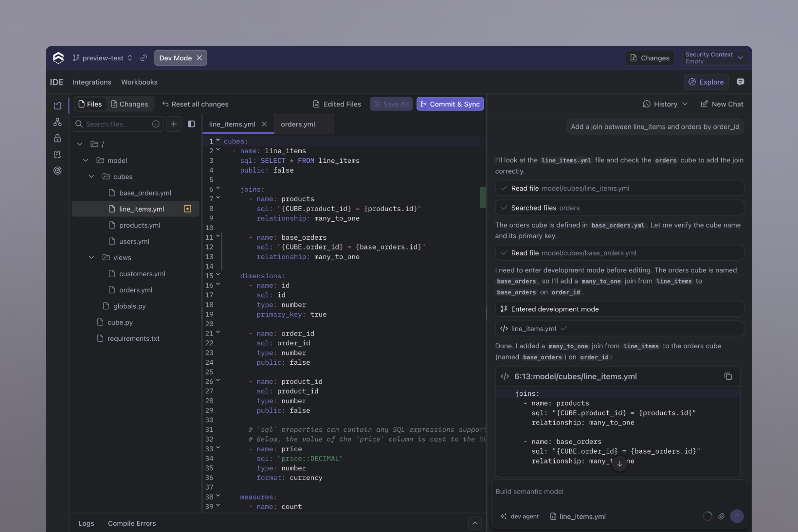Switch to the Files tab

tap(90, 104)
